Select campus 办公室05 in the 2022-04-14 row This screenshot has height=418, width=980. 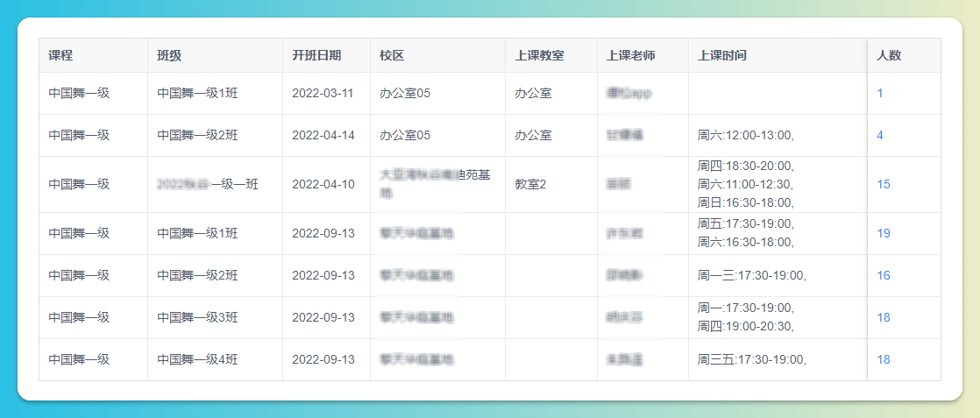pos(405,136)
